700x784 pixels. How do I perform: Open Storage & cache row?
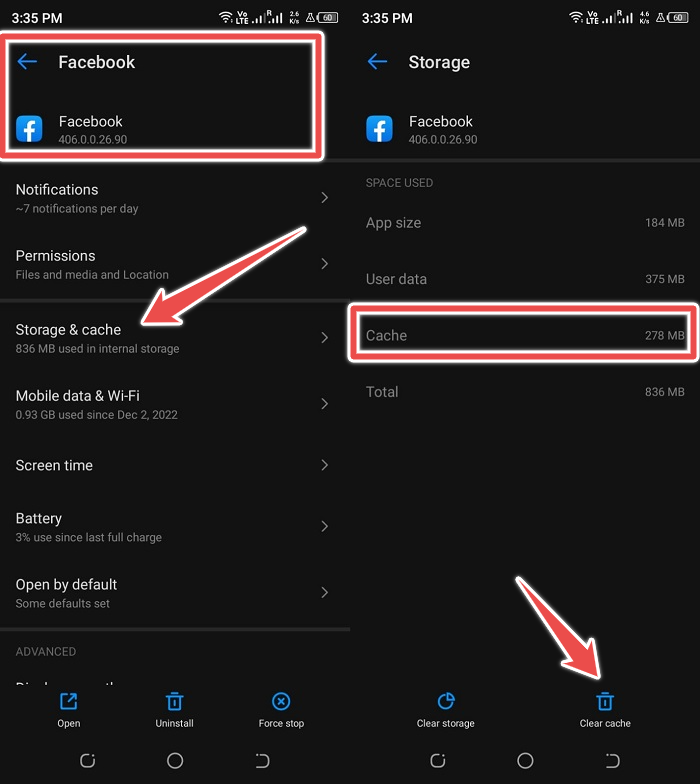pyautogui.click(x=175, y=338)
